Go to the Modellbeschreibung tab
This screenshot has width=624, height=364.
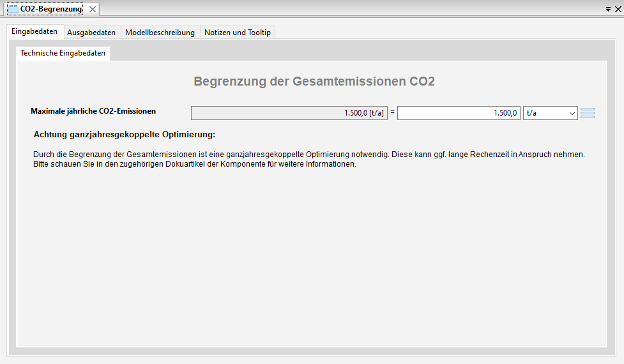pos(160,33)
